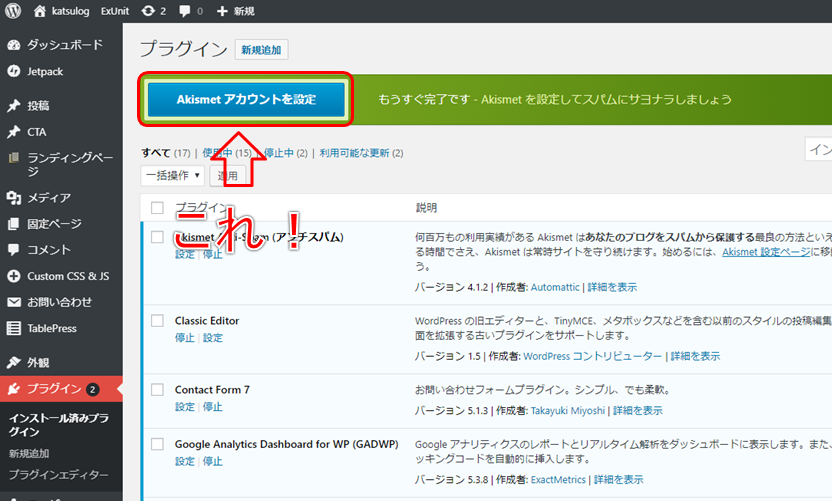Open katsulog site menu in admin bar
The height and width of the screenshot is (501, 832).
[70, 11]
